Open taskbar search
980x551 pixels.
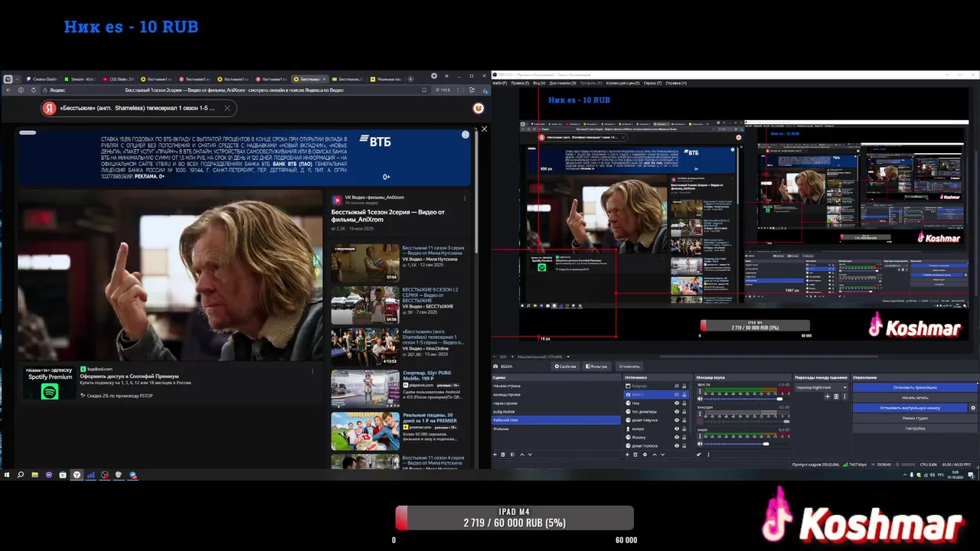pos(20,474)
